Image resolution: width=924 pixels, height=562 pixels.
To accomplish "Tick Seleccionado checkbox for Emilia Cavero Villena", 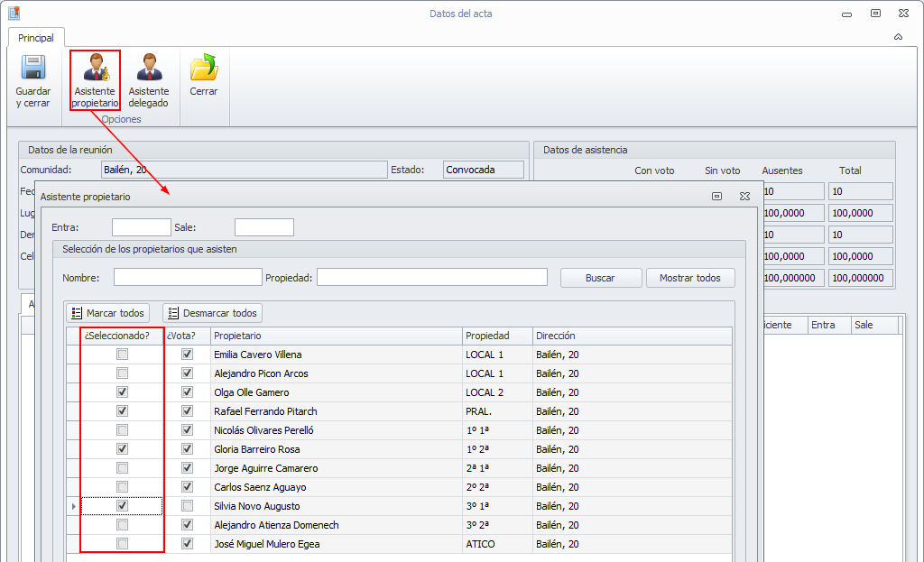I will click(123, 355).
